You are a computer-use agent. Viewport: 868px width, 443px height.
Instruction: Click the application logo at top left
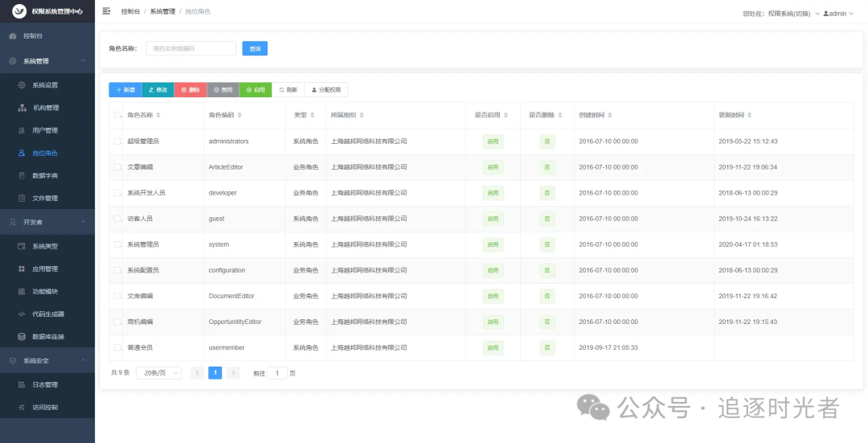click(18, 11)
